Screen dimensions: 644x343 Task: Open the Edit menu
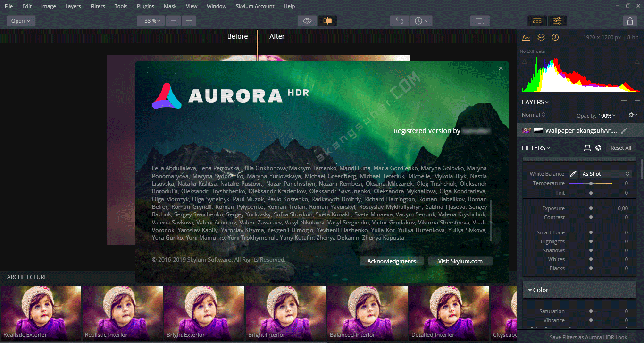[x=27, y=6]
